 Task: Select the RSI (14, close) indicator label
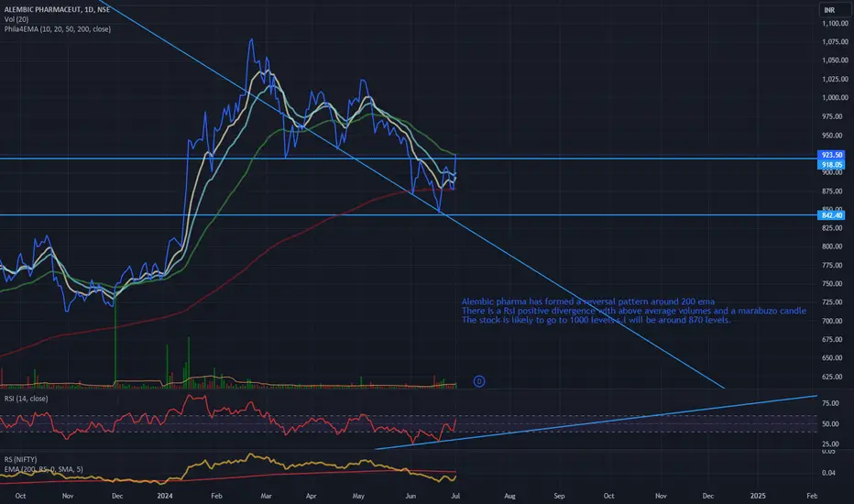(x=27, y=399)
